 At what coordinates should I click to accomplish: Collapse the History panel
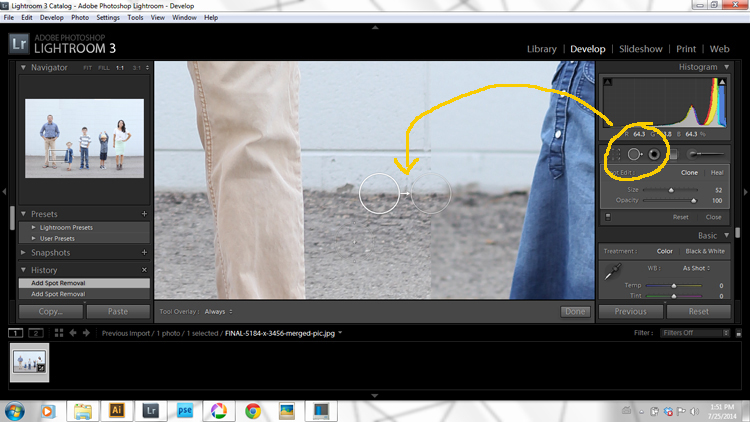coord(23,270)
